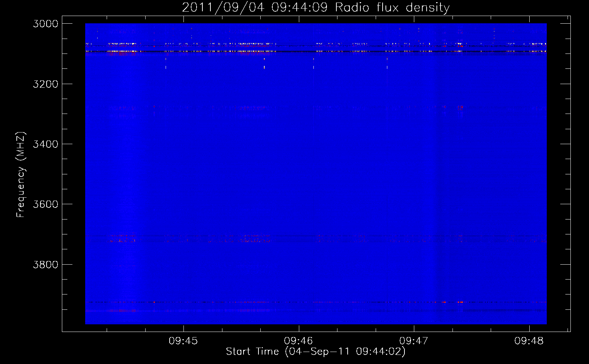Click the 3600 frequency tick label
The height and width of the screenshot is (364, 589).
pos(46,204)
